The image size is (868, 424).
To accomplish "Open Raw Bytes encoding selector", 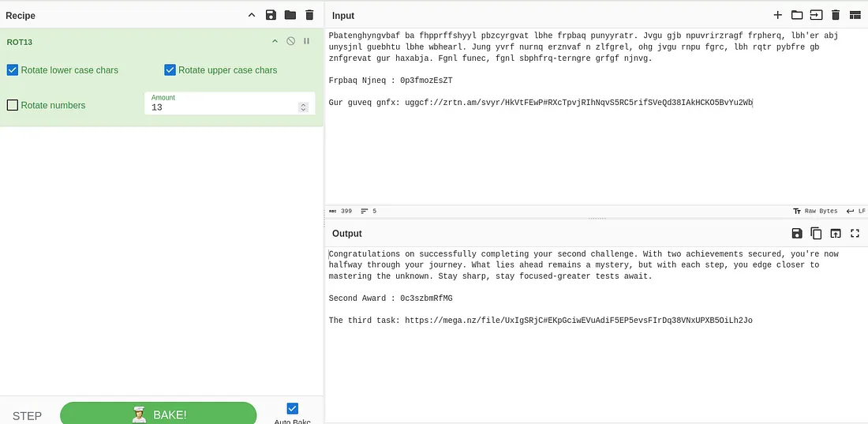I will pos(815,211).
